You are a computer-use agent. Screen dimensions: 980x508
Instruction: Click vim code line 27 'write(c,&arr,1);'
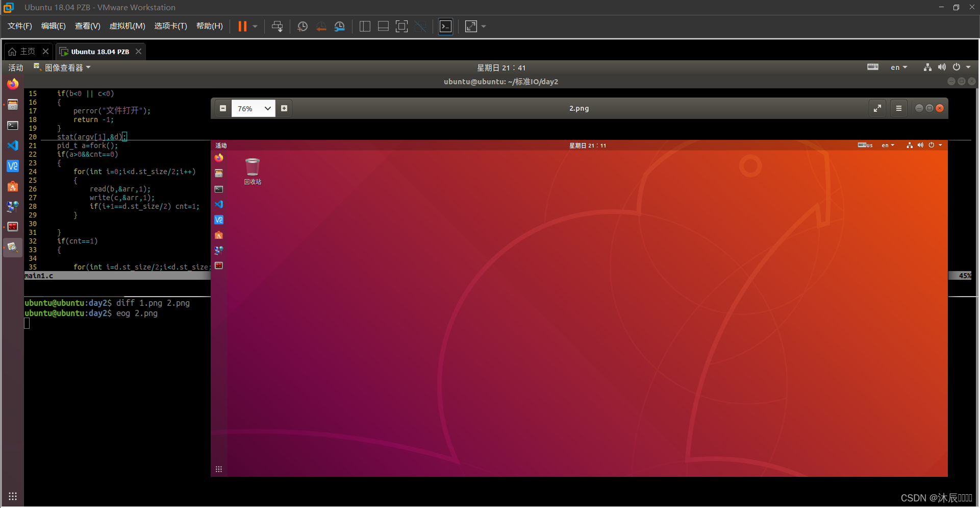[122, 198]
